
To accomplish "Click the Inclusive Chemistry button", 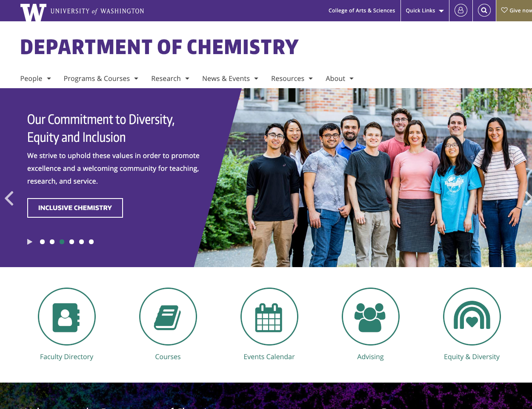I will 75,208.
